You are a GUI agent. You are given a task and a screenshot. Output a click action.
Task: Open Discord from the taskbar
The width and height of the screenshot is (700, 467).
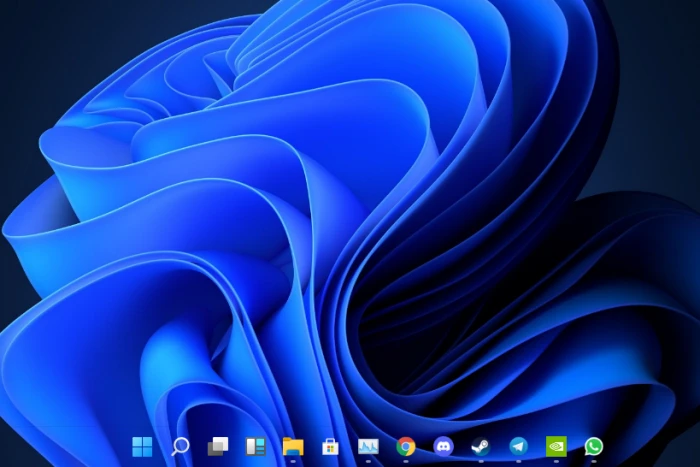[x=443, y=446]
